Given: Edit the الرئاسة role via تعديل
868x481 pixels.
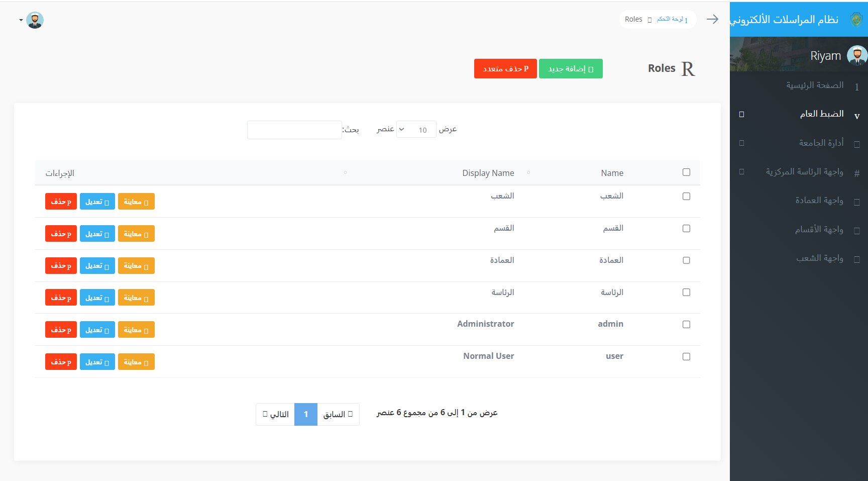Looking at the screenshot, I should 97,298.
